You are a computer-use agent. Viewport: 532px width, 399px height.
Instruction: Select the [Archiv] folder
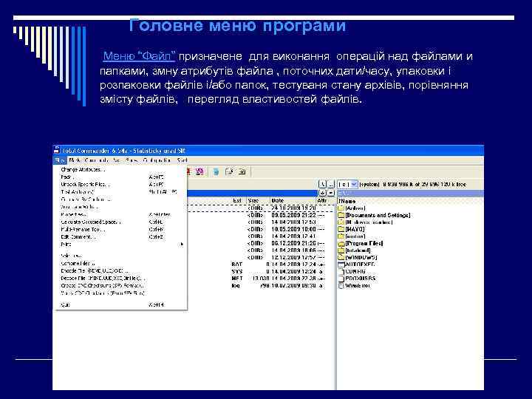pyautogui.click(x=352, y=208)
